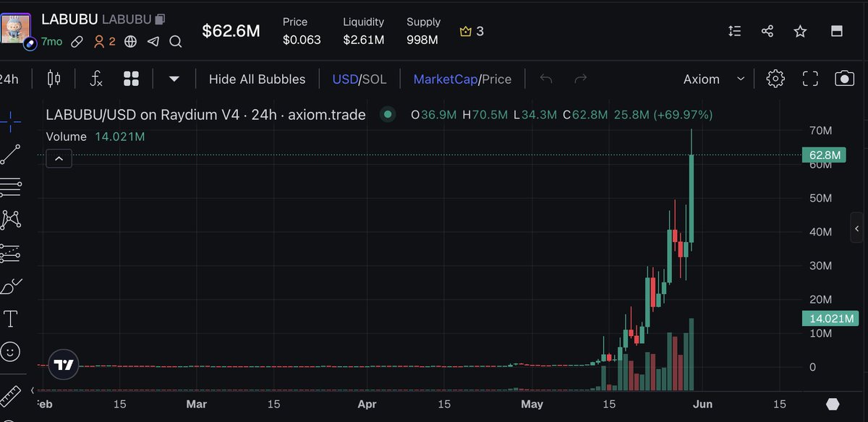
Task: Redo the last chart action
Action: point(580,79)
